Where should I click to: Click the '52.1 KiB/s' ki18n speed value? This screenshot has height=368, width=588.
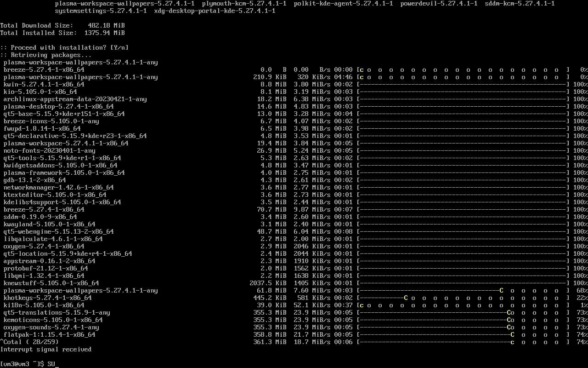pos(312,305)
